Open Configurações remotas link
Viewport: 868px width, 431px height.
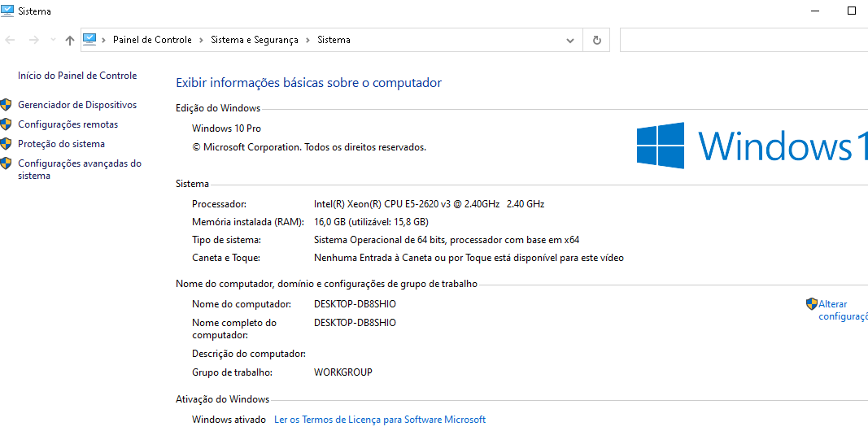[68, 124]
